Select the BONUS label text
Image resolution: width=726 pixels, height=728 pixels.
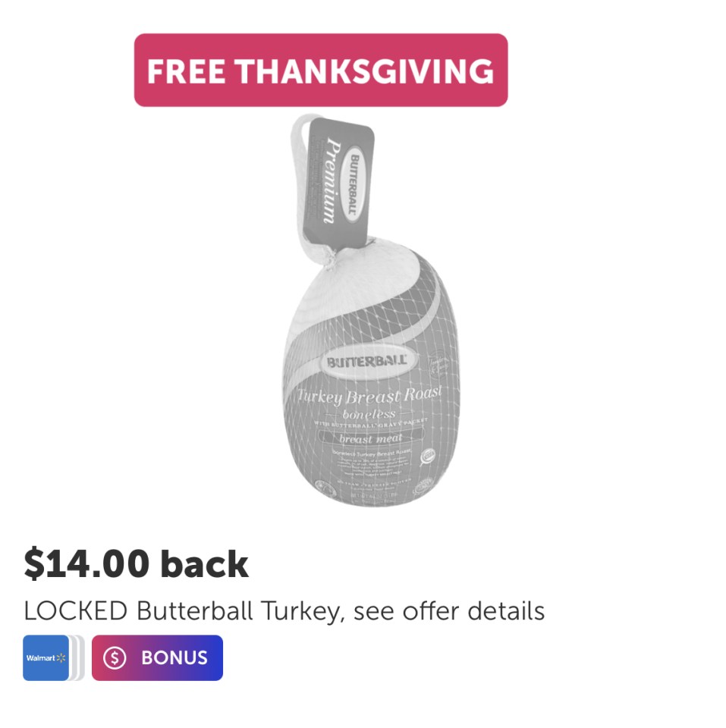174,658
